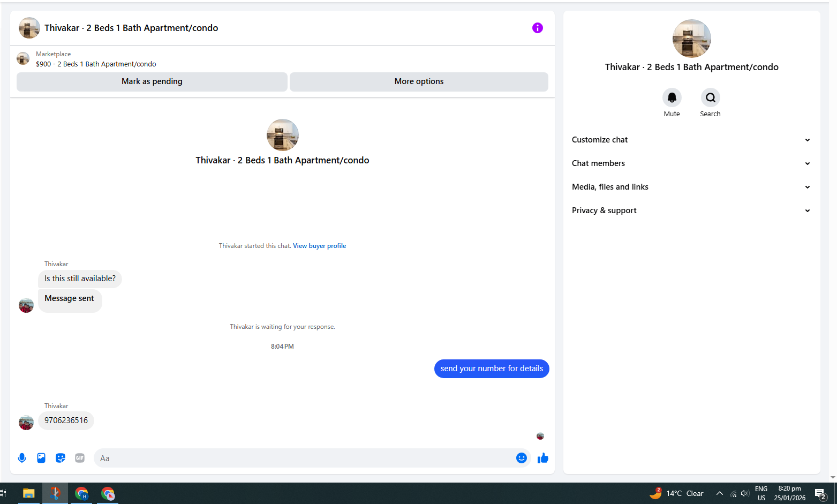The height and width of the screenshot is (504, 837).
Task: Choose a GIF icon
Action: point(80,458)
